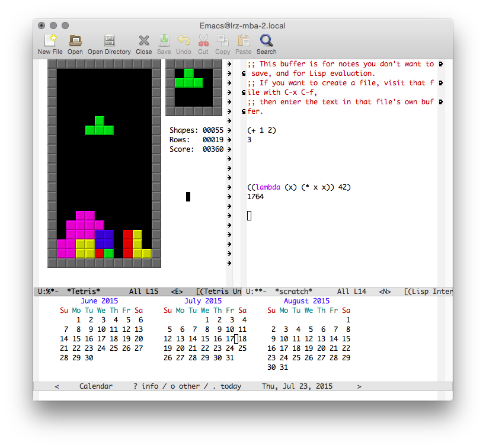Click the <N> state indicator in scratch mode line
This screenshot has width=486, height=448.
(385, 292)
